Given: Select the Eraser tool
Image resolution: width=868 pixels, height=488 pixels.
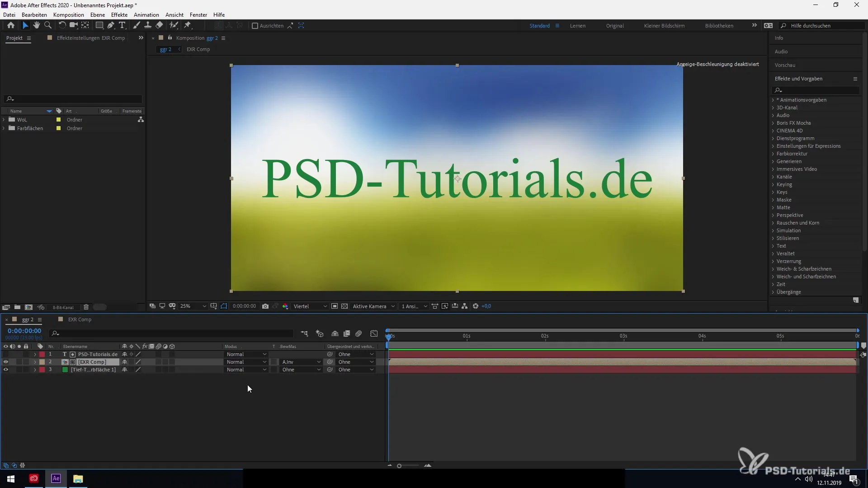Looking at the screenshot, I should click(x=159, y=25).
